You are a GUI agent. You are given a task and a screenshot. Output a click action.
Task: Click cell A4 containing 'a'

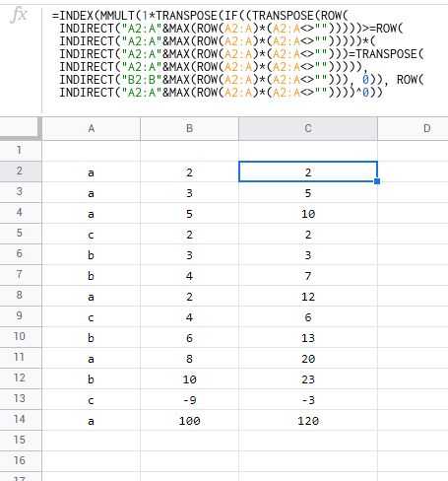point(92,213)
